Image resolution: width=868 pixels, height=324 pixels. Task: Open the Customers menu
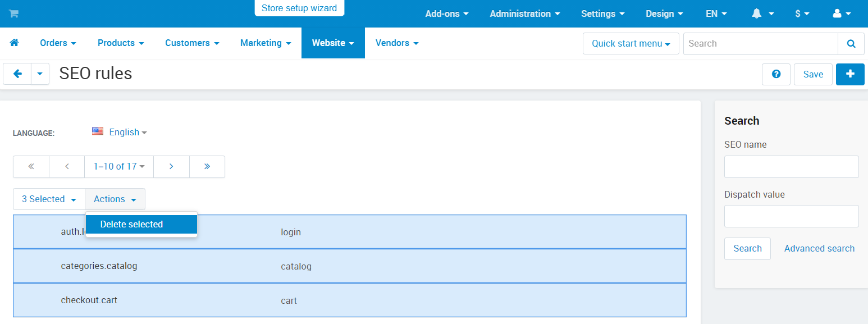pyautogui.click(x=192, y=43)
